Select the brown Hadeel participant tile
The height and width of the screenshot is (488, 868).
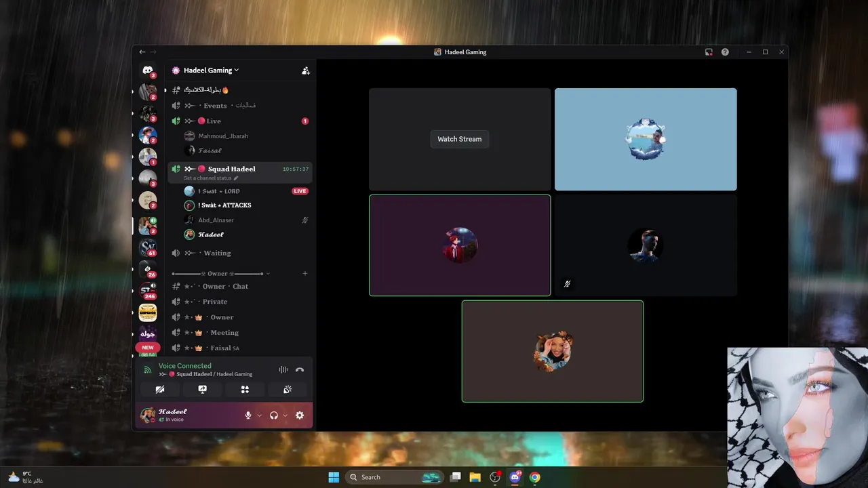[553, 351]
